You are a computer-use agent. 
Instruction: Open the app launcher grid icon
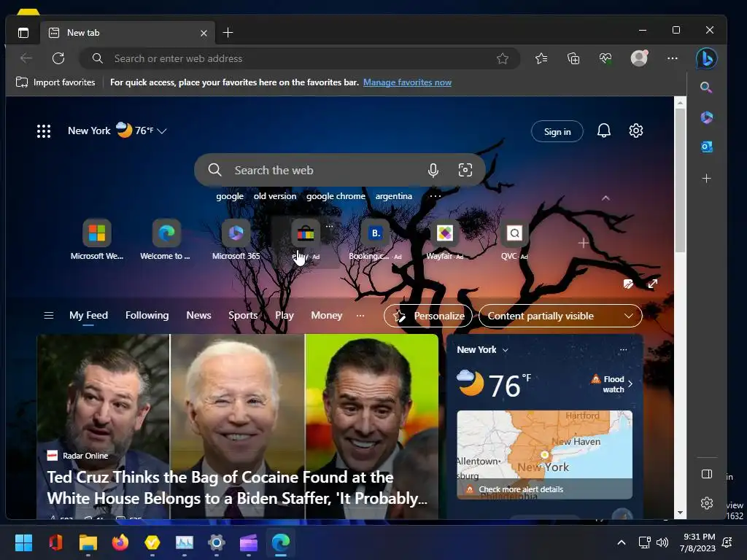tap(44, 131)
